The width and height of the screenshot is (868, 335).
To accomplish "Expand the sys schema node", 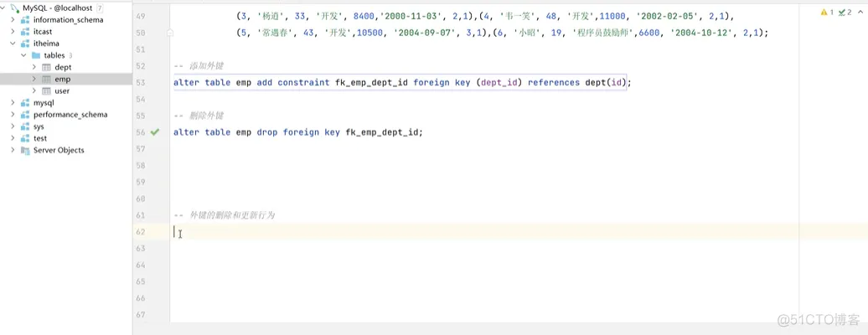I will point(13,126).
